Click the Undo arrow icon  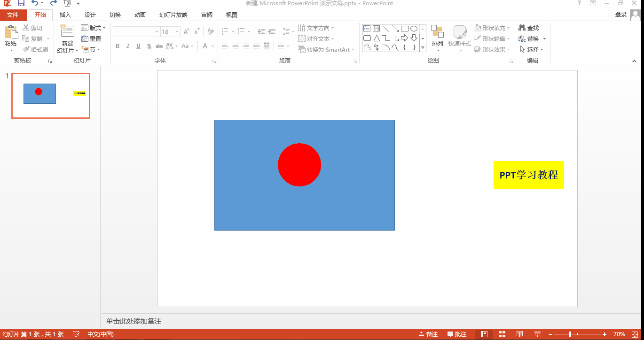[x=34, y=3]
